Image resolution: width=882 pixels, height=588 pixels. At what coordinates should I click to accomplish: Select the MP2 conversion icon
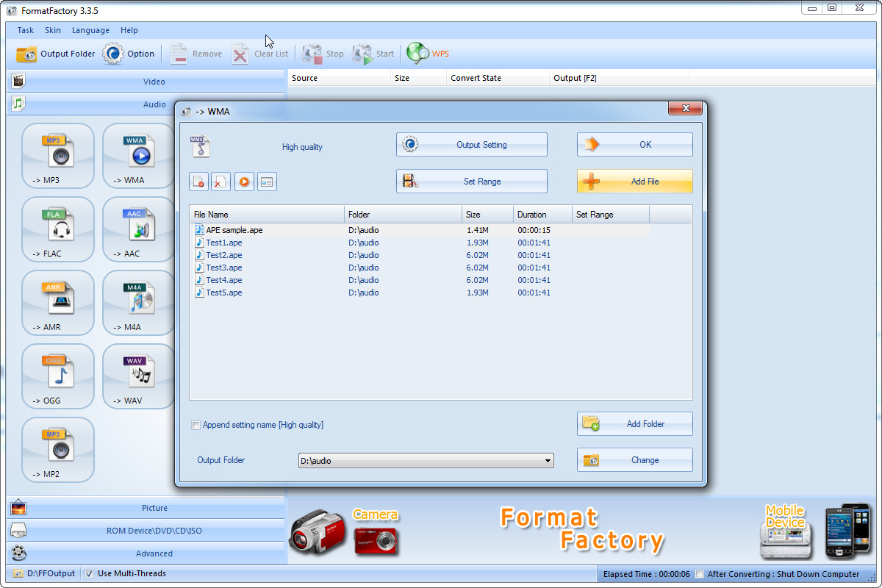pyautogui.click(x=58, y=450)
